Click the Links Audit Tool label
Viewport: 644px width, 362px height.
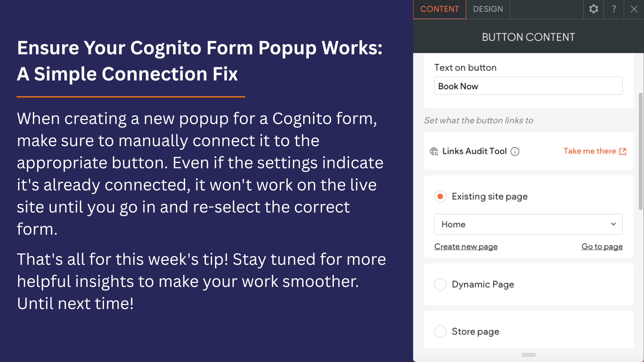(474, 151)
